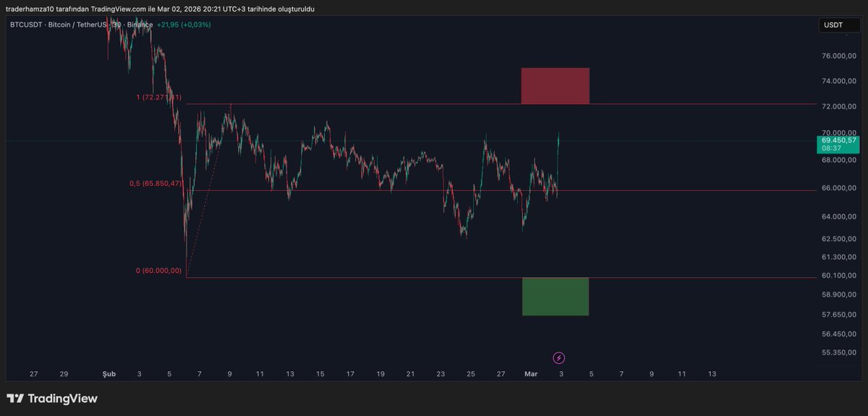Click the 55.350,00 price axis label

pyautogui.click(x=840, y=352)
